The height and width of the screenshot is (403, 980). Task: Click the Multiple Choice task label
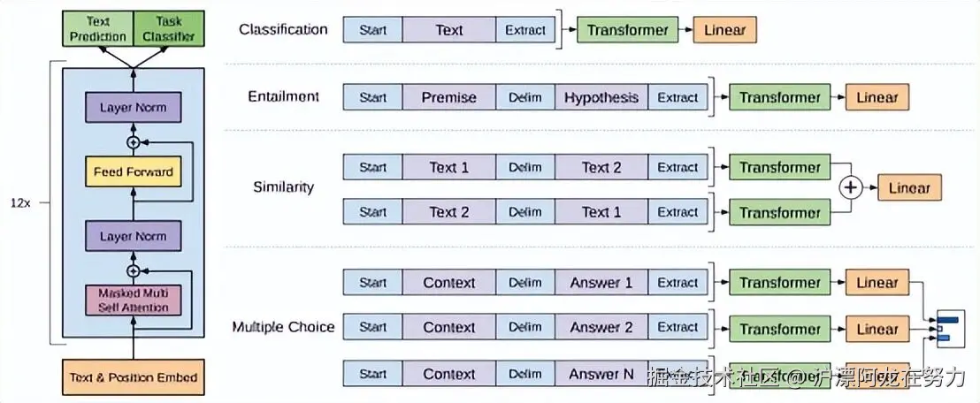coord(283,327)
